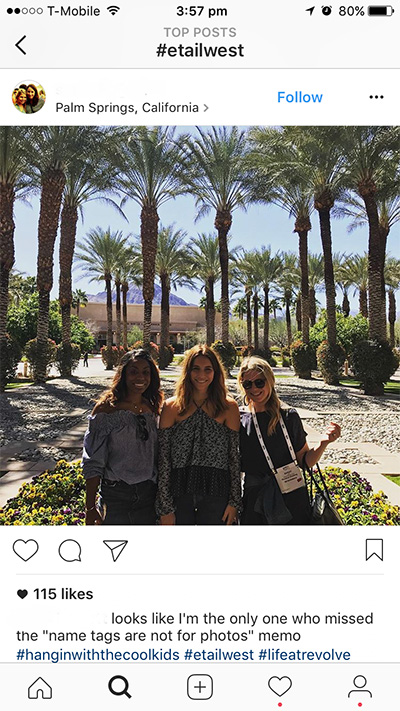
Task: View who liked via 115 likes
Action: click(54, 594)
